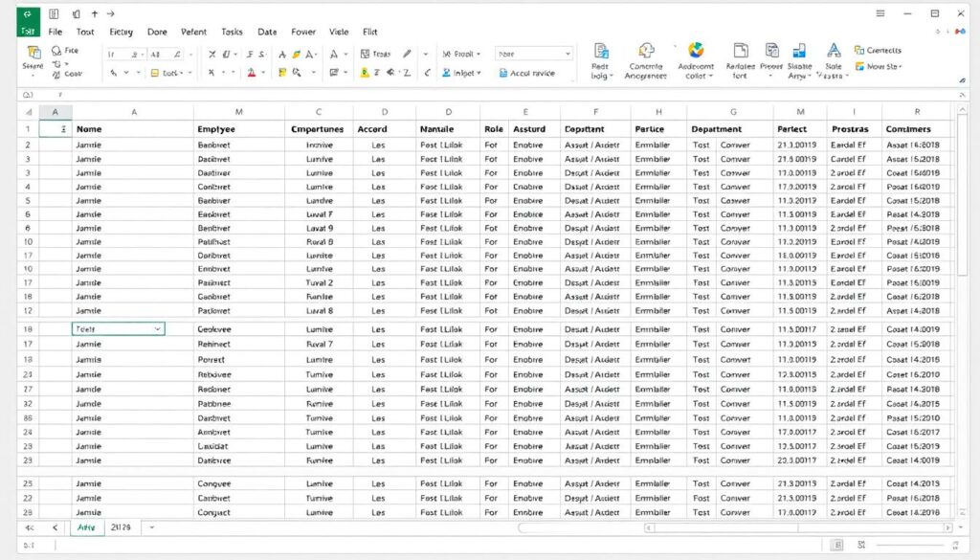Click the Siate letter A icon
The height and width of the screenshot is (560, 980).
pos(834,50)
